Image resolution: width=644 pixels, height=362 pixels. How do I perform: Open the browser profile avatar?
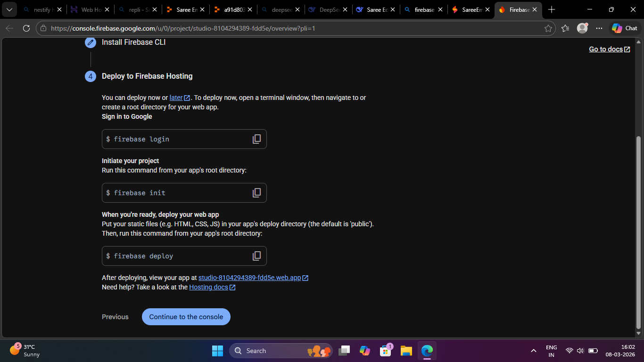click(x=582, y=28)
